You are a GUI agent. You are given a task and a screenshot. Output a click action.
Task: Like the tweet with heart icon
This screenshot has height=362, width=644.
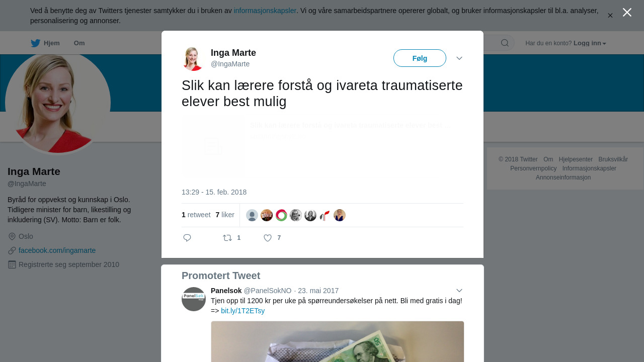[x=268, y=238]
